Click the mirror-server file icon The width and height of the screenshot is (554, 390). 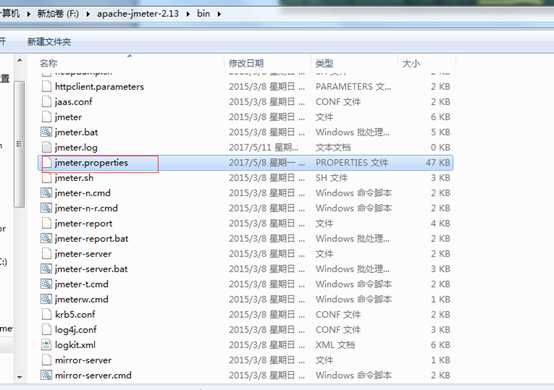(46, 360)
